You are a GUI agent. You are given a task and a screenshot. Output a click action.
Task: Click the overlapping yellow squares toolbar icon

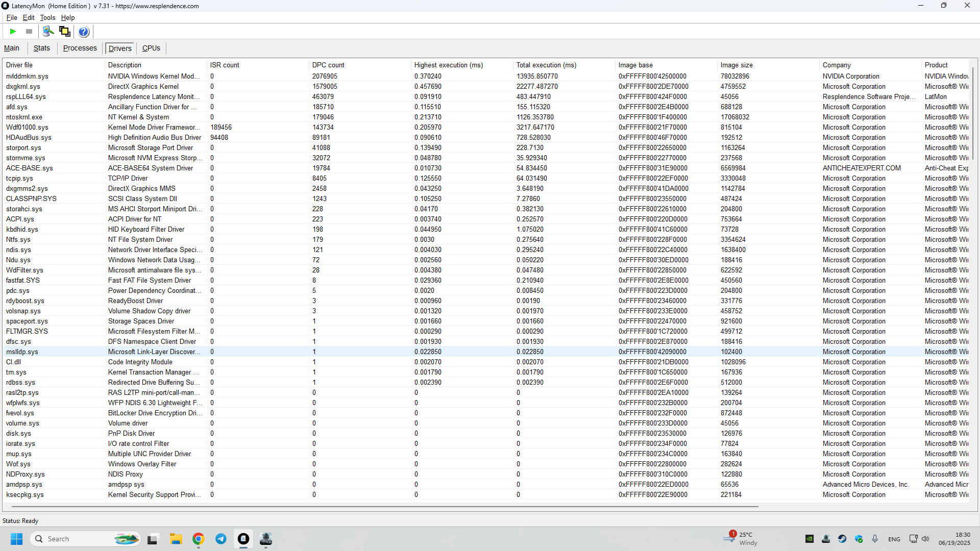[65, 32]
